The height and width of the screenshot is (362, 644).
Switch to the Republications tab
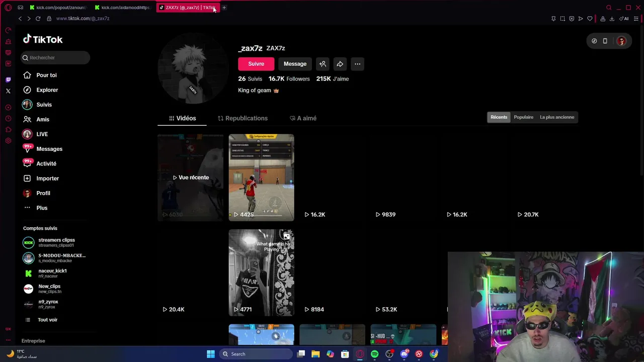243,118
